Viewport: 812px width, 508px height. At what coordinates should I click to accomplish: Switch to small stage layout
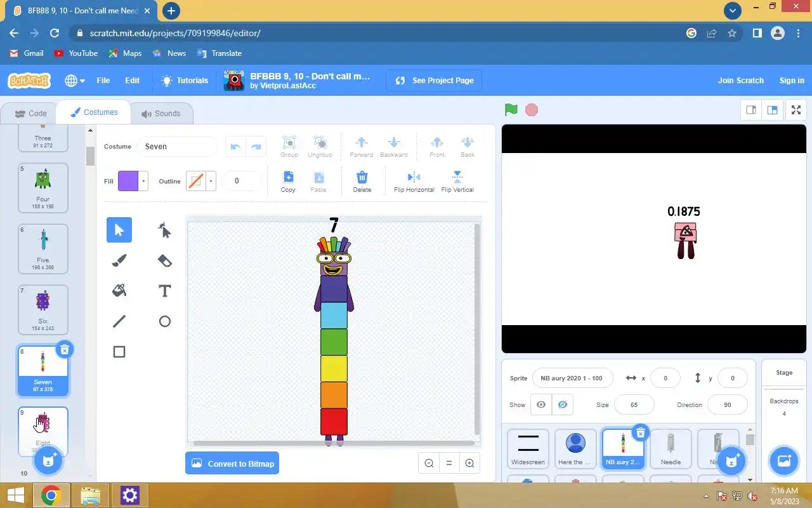[751, 110]
